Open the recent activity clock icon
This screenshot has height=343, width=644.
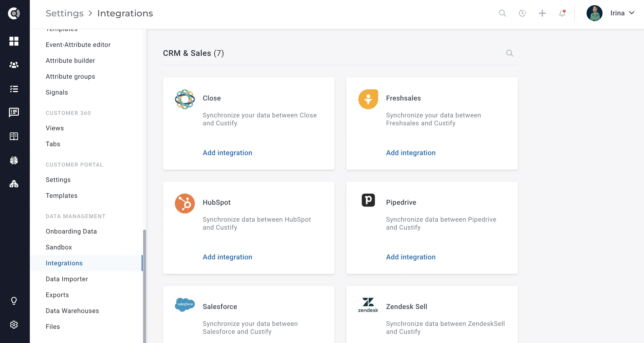coord(522,13)
